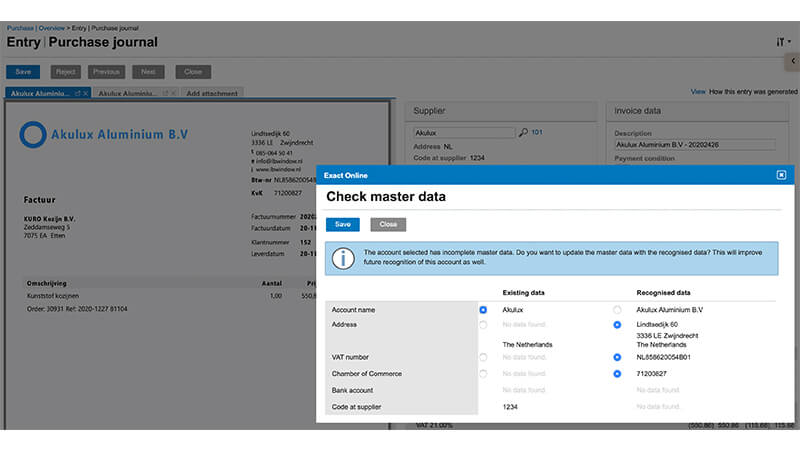Select existing Chamber of Commerce radio
This screenshot has width=800, height=450.
[x=483, y=373]
